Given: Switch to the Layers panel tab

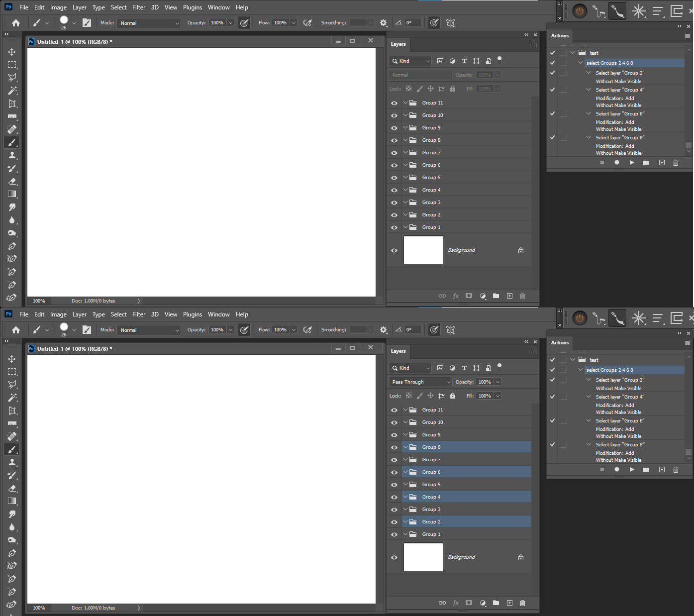Looking at the screenshot, I should 398,44.
